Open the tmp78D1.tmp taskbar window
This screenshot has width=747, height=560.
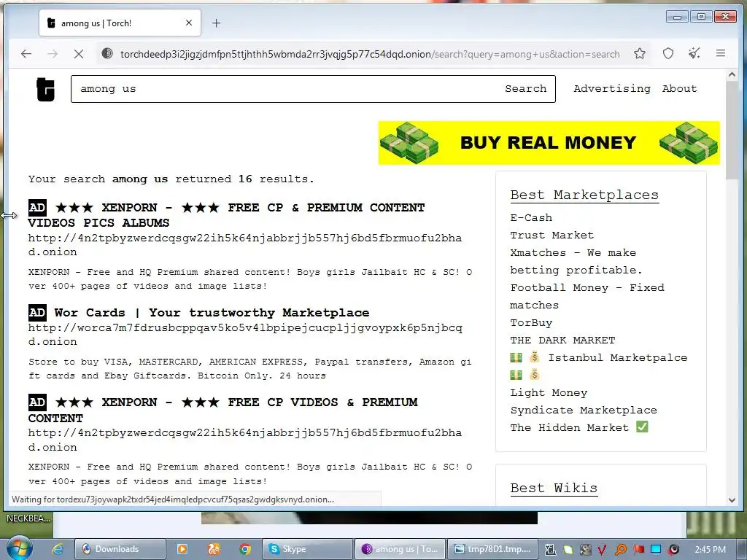pos(492,549)
